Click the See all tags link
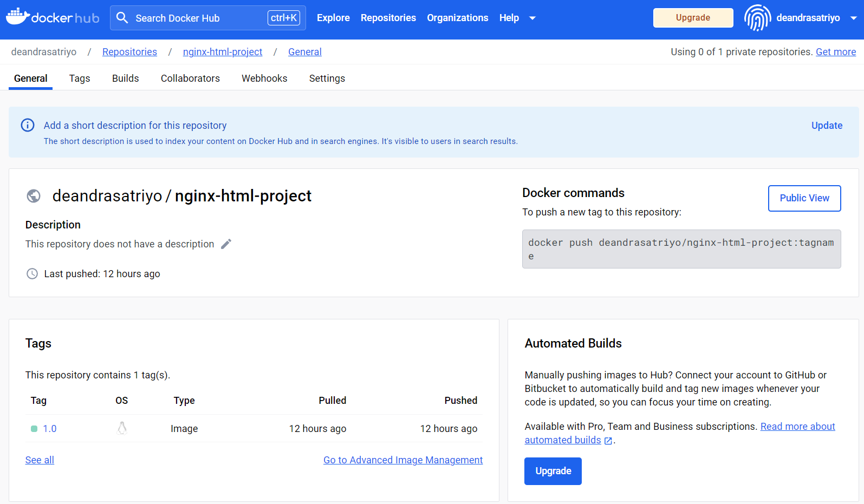 click(40, 460)
